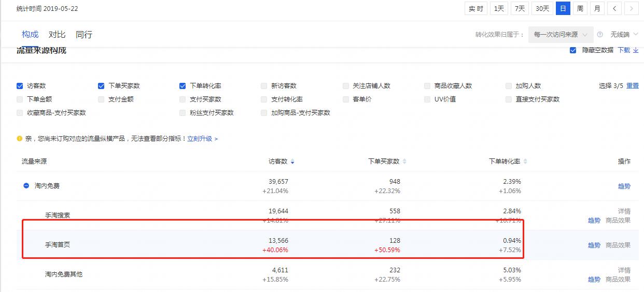Click the 重置 link
Viewport: 644px width, 292px height.
(633, 86)
